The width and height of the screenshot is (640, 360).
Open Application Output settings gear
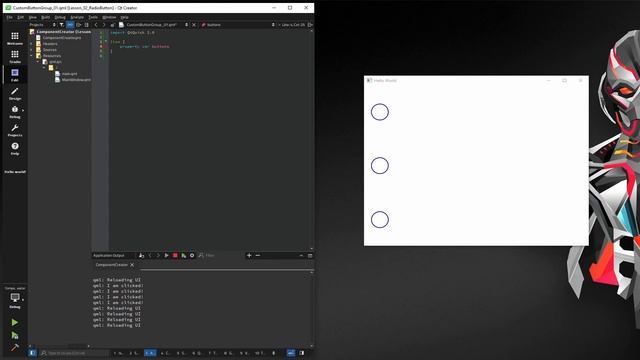point(192,256)
